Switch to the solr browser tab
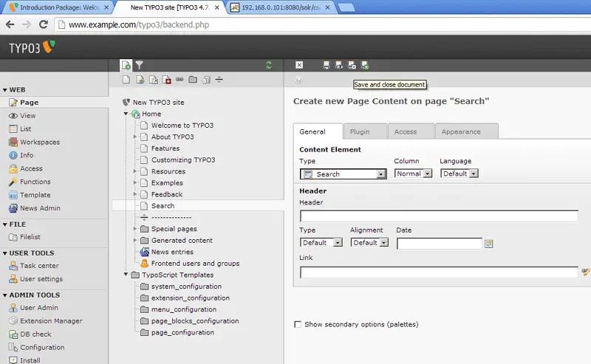The image size is (591, 364). tap(281, 7)
